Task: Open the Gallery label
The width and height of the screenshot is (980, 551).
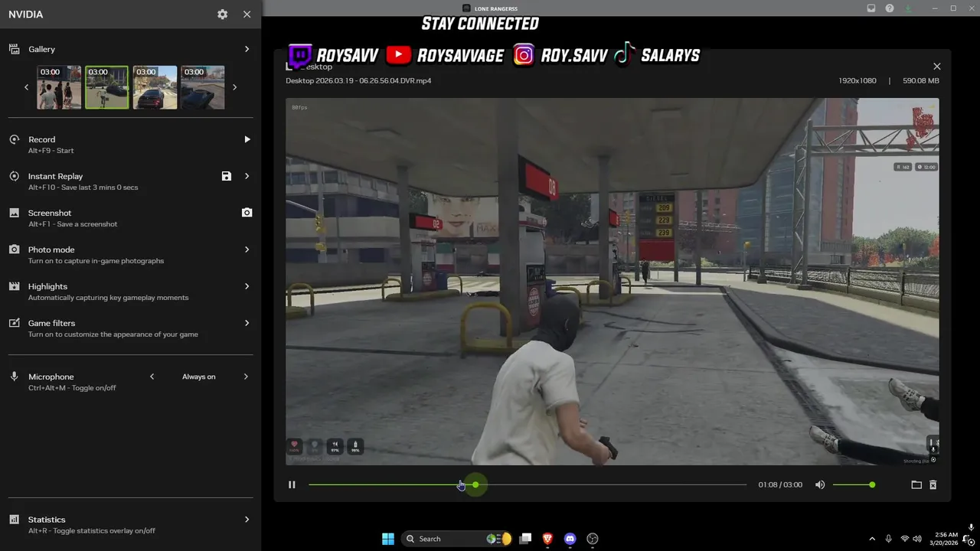Action: coord(41,49)
